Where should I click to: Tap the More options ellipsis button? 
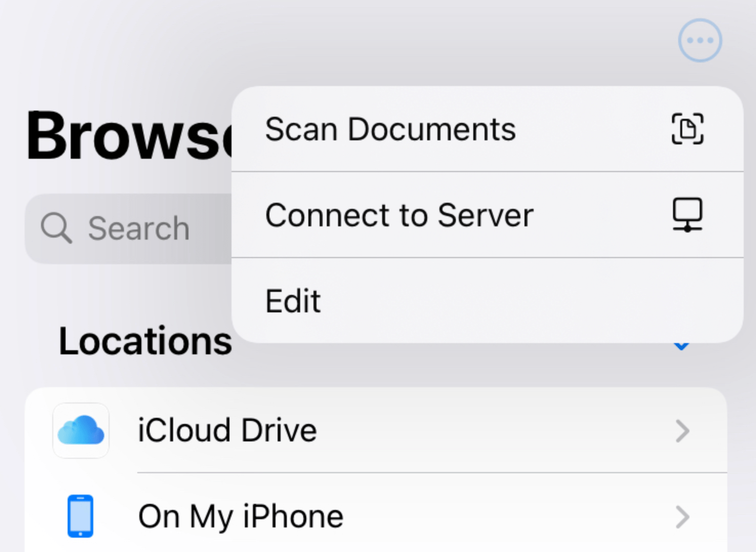click(700, 40)
